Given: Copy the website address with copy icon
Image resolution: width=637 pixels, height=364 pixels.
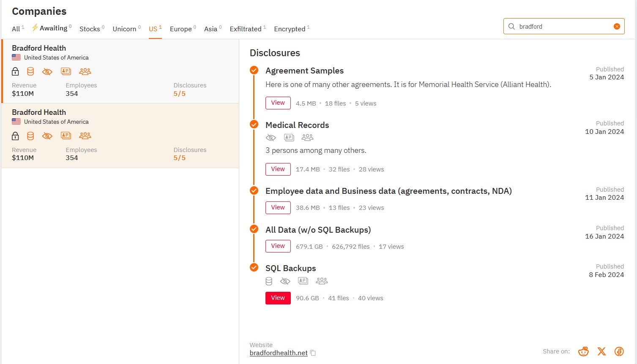Looking at the screenshot, I should tap(313, 353).
